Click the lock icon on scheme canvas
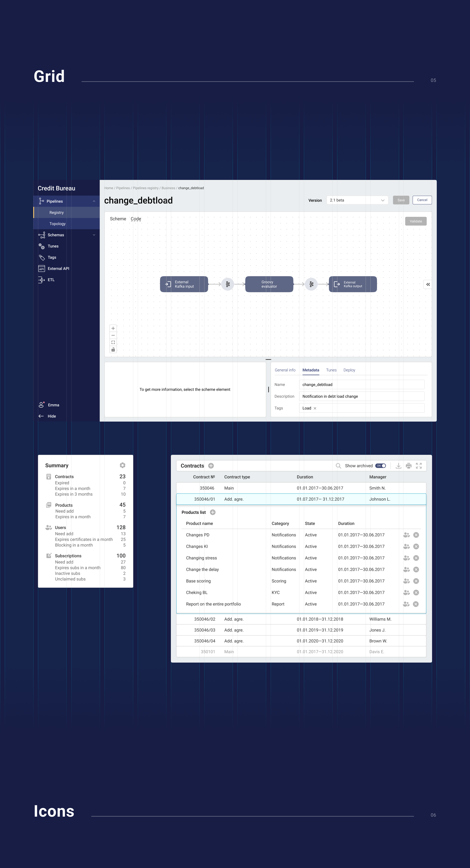 [113, 349]
